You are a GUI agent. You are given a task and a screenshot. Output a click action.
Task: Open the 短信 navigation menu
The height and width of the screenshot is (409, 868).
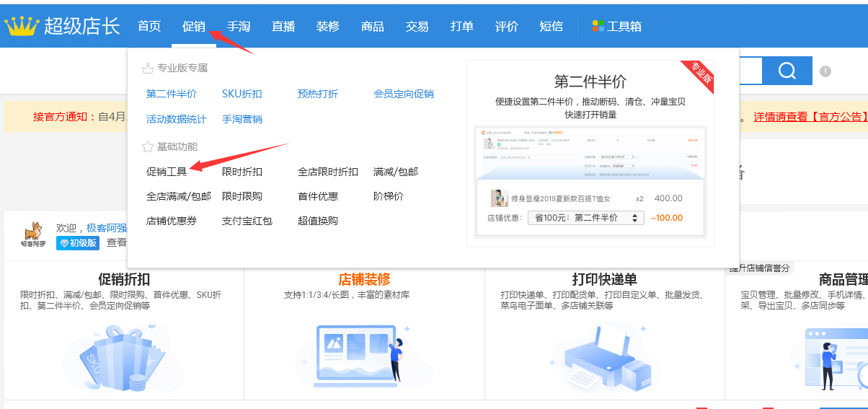pyautogui.click(x=552, y=26)
